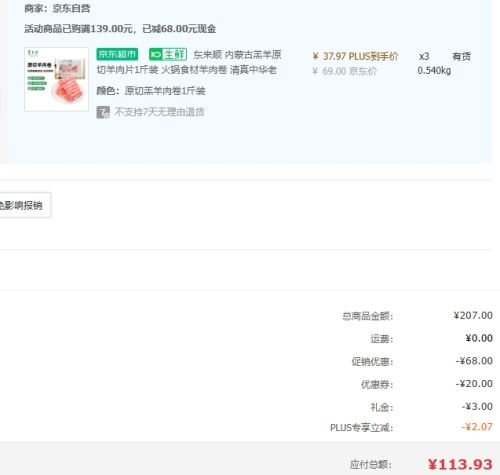Click the 京东超市 green badge
500x475 pixels.
pyautogui.click(x=117, y=54)
